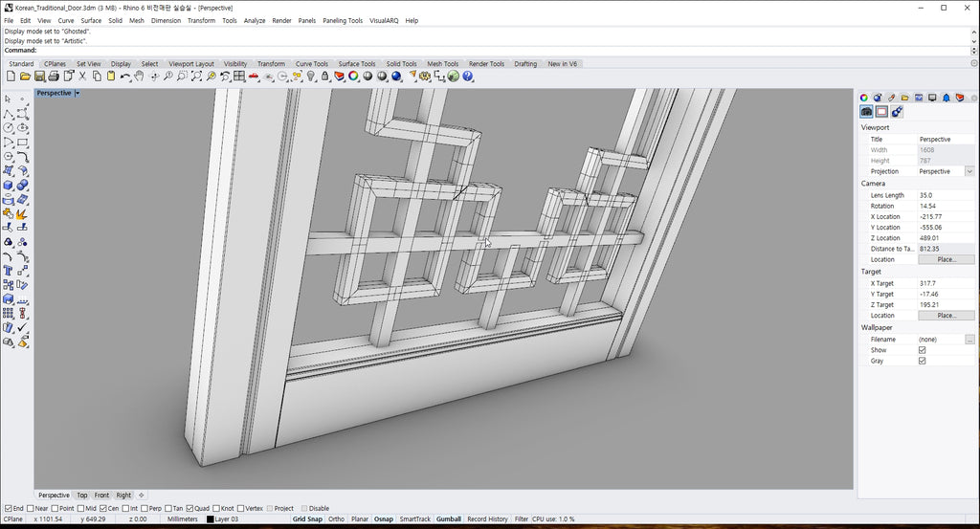Click the Print icon in Standard toolbar
The height and width of the screenshot is (529, 980).
point(54,77)
